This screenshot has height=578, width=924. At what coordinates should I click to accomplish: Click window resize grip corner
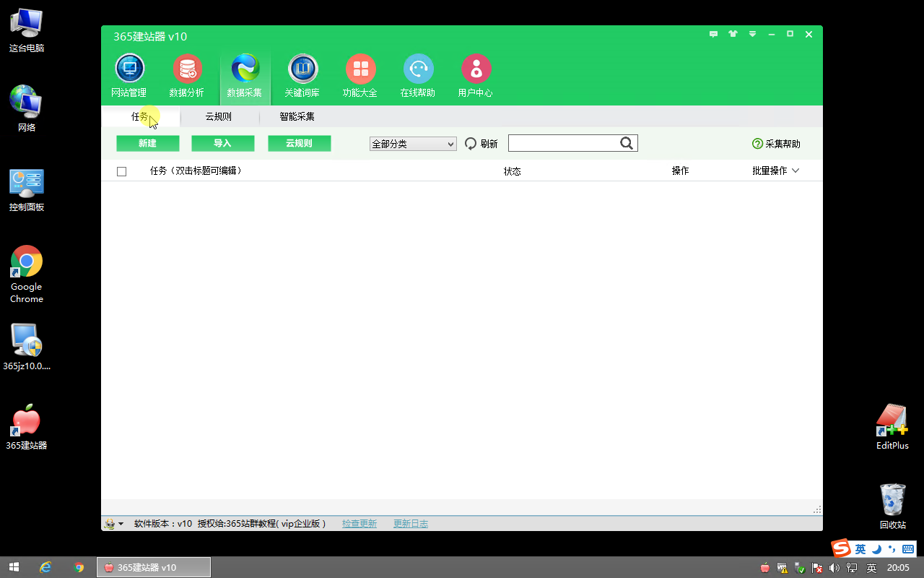[x=817, y=509]
